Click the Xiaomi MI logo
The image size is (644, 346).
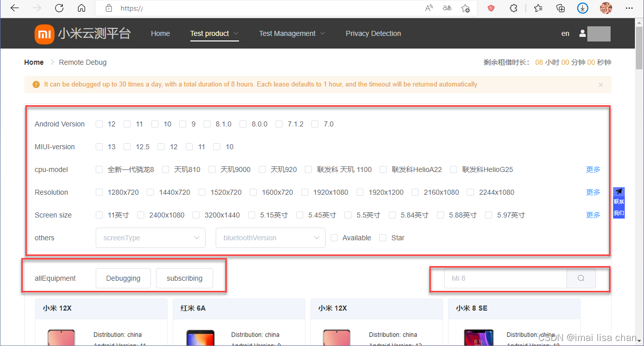(x=44, y=34)
